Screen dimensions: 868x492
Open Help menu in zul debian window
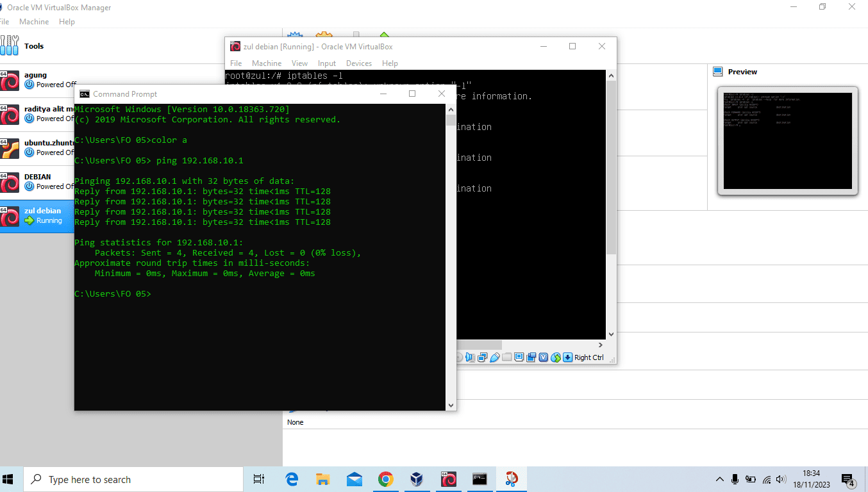pos(390,63)
